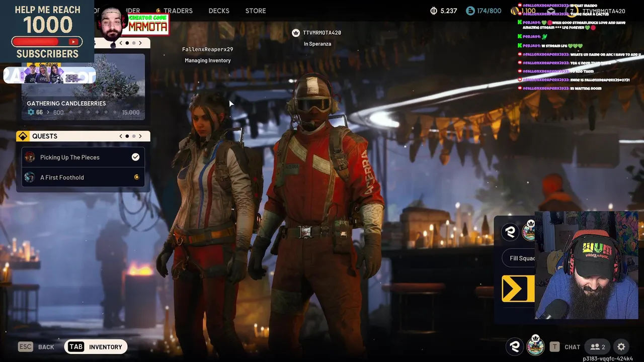
Task: Open the mail envelope icon
Action: (551, 11)
